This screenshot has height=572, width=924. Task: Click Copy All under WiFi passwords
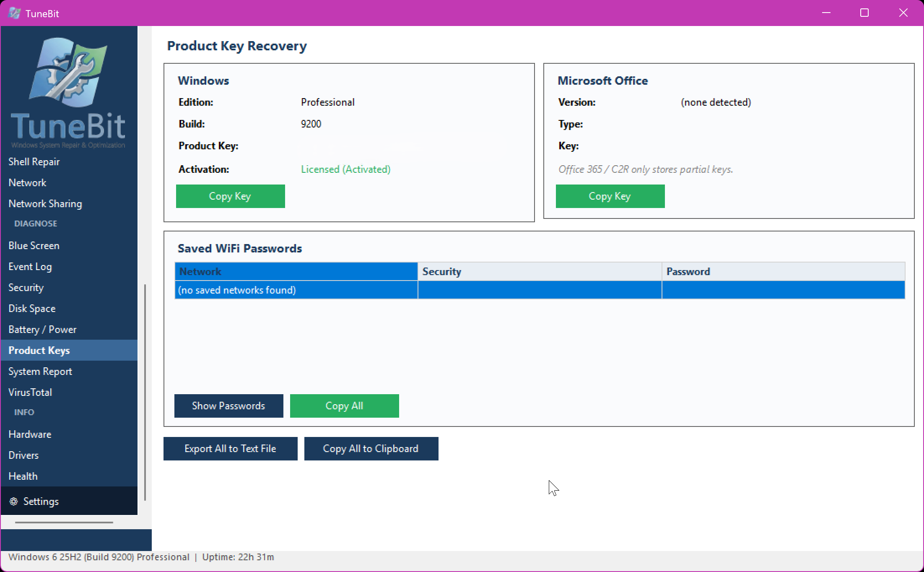(x=345, y=406)
